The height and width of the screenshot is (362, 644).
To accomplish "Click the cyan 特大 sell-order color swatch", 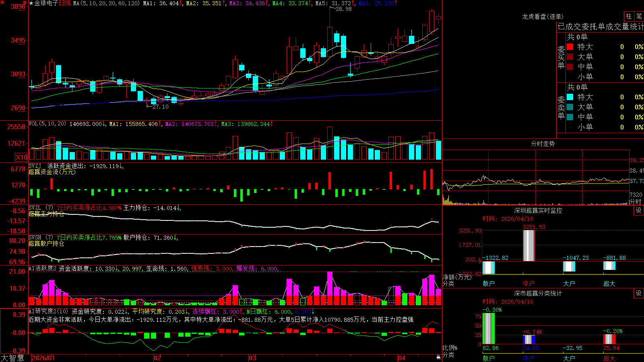I will pyautogui.click(x=570, y=97).
